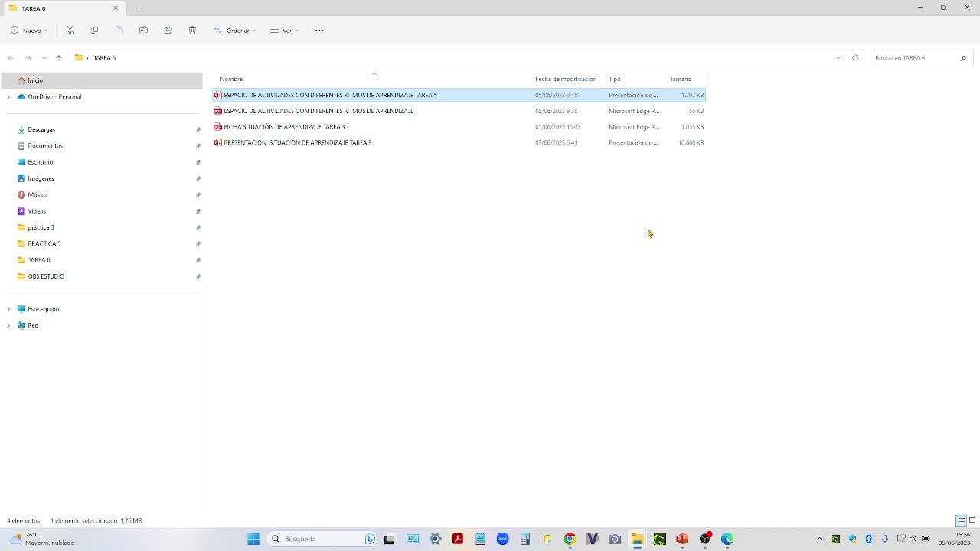The image size is (980, 551).
Task: Select Este equipo in navigation pane
Action: tap(43, 309)
